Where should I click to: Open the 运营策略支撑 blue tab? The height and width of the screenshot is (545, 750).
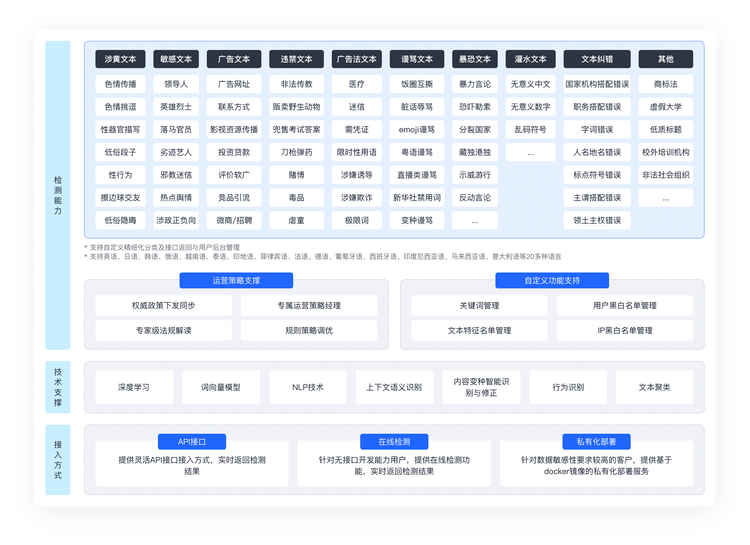(x=236, y=280)
